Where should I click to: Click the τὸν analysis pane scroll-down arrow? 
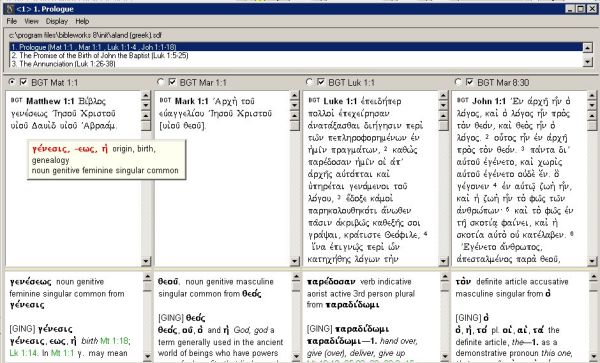point(593,356)
